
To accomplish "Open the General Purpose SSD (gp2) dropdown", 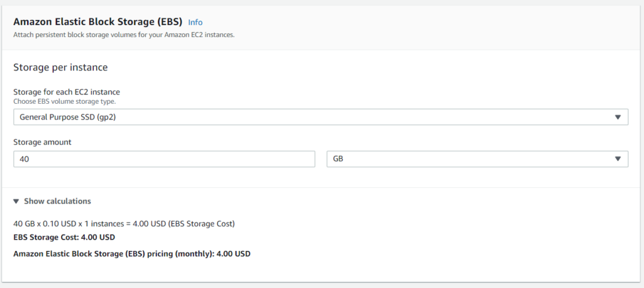I will 321,117.
